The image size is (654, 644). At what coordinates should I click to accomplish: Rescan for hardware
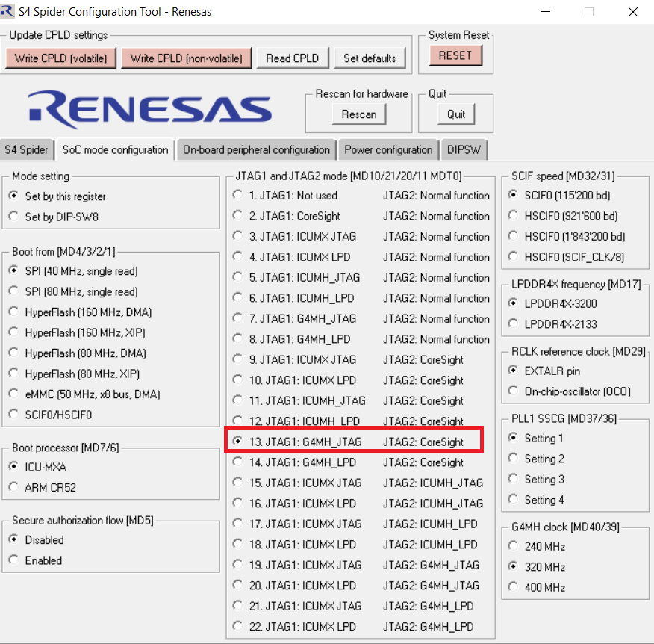click(x=359, y=114)
